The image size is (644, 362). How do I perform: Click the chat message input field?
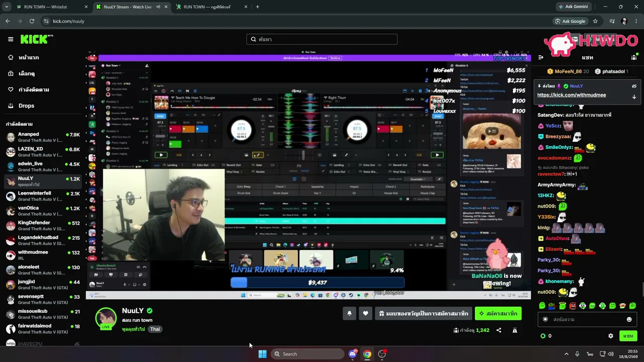coord(587,319)
